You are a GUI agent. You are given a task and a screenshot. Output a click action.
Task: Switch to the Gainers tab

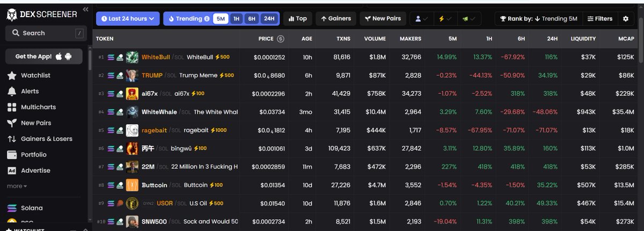tap(335, 19)
